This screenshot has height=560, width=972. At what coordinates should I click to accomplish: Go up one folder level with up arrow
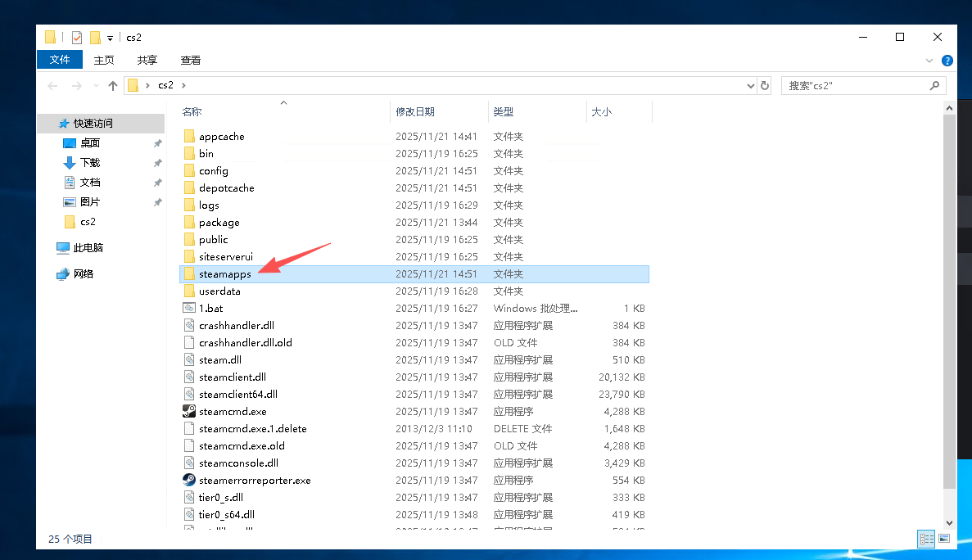pyautogui.click(x=113, y=86)
